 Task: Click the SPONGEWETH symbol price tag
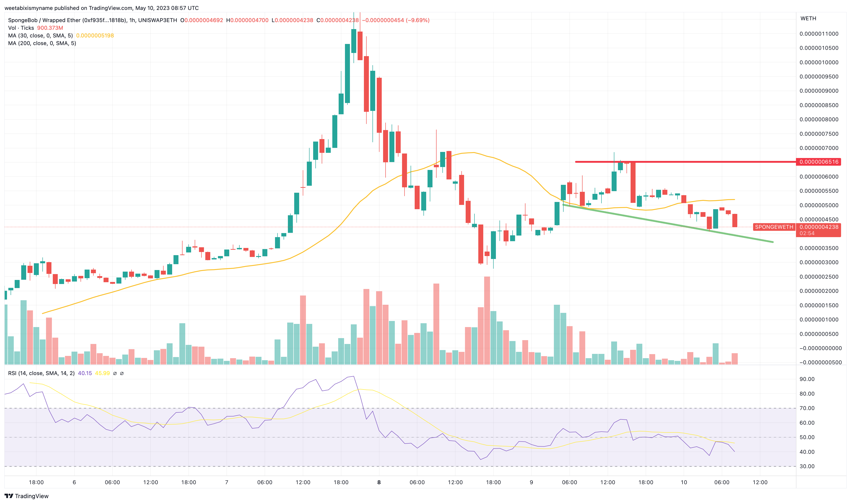(x=774, y=227)
